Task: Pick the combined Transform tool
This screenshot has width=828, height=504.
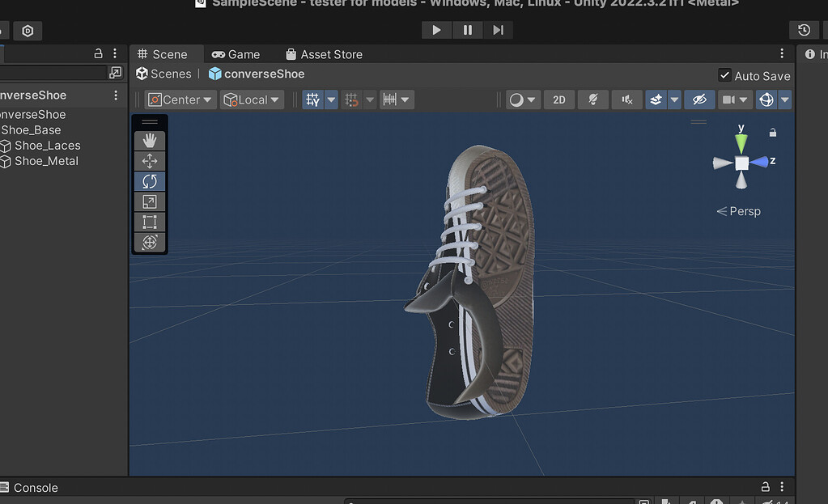Action: pos(150,242)
